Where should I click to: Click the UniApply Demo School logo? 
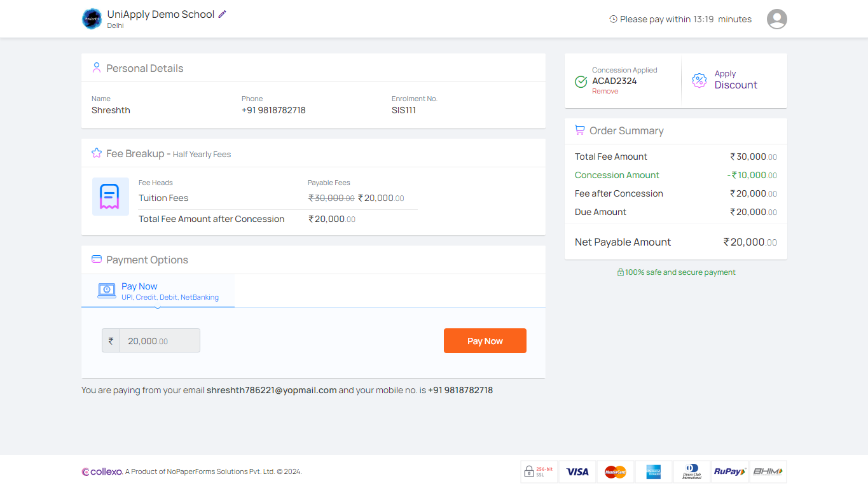pos(92,19)
